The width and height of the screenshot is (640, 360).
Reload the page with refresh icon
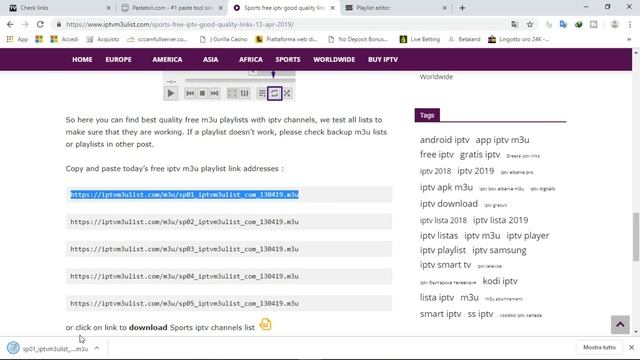[40, 24]
